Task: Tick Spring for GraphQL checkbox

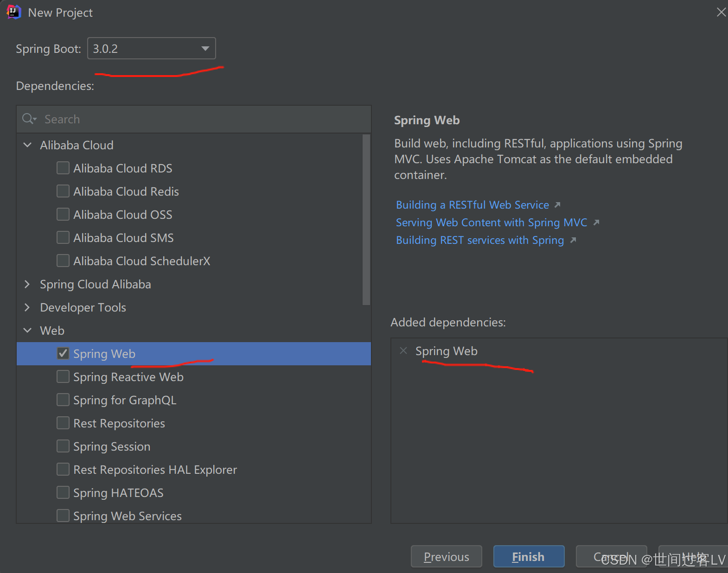Action: point(63,400)
